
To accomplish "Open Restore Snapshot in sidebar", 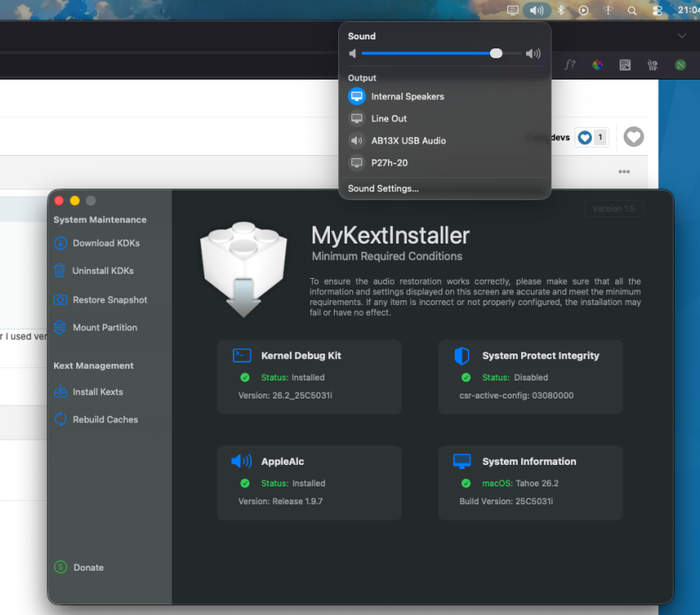I will coord(100,299).
